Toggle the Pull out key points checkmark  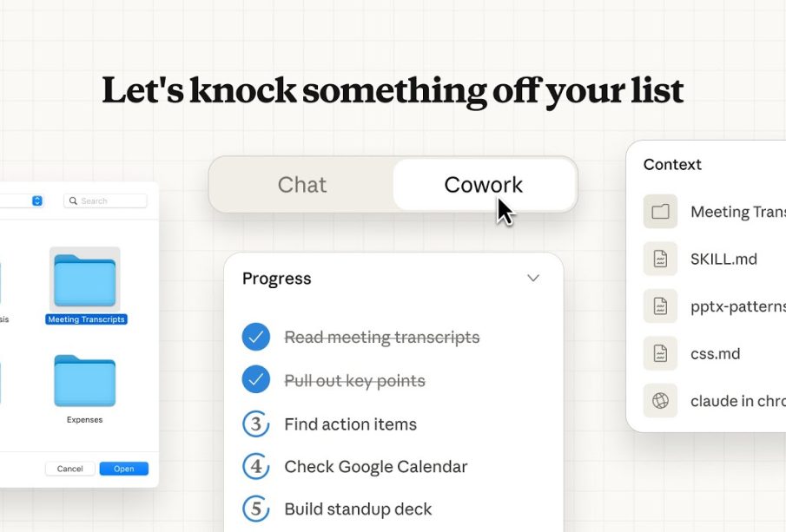click(255, 380)
